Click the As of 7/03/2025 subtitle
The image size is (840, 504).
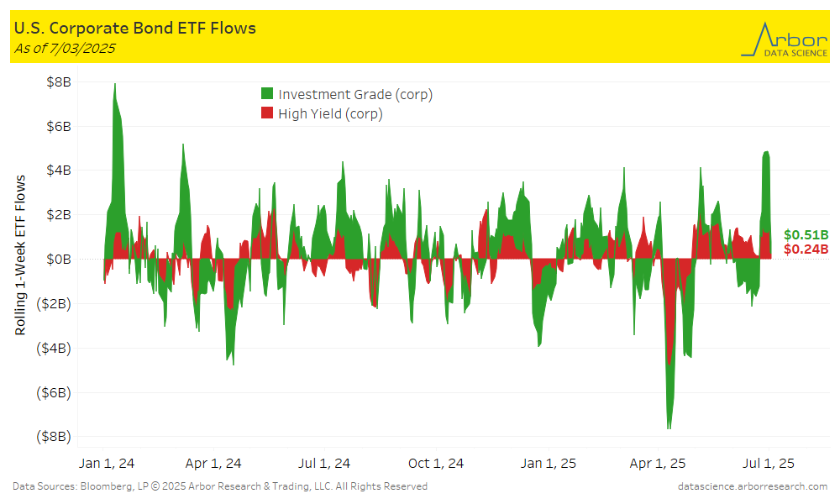[x=65, y=48]
